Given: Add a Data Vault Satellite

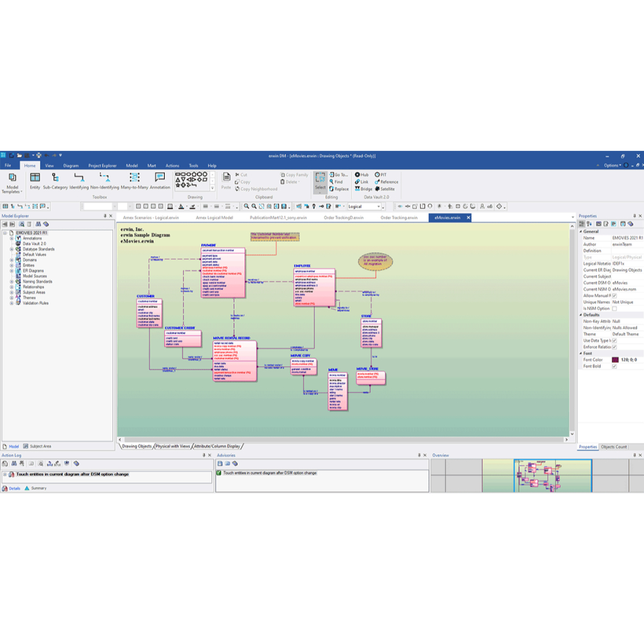Looking at the screenshot, I should point(384,189).
